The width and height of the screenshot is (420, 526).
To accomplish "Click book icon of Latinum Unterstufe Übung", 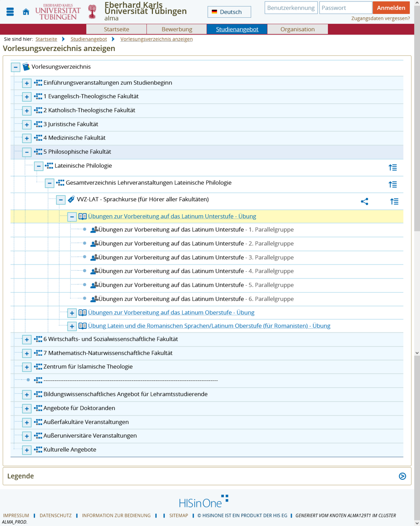I will coord(82,216).
